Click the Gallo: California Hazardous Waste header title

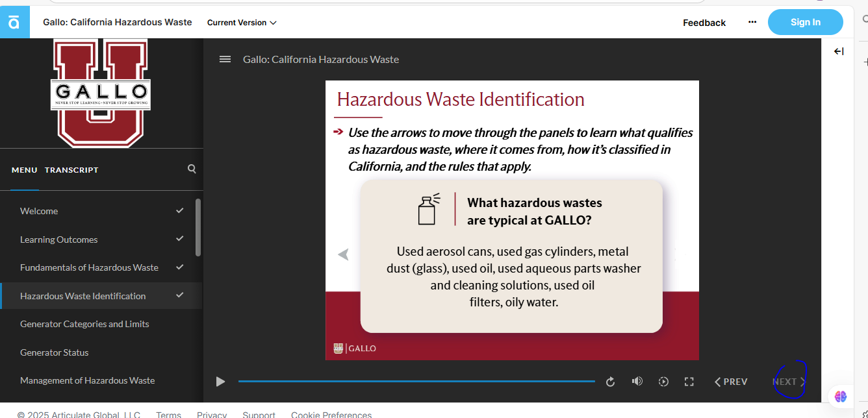[118, 22]
